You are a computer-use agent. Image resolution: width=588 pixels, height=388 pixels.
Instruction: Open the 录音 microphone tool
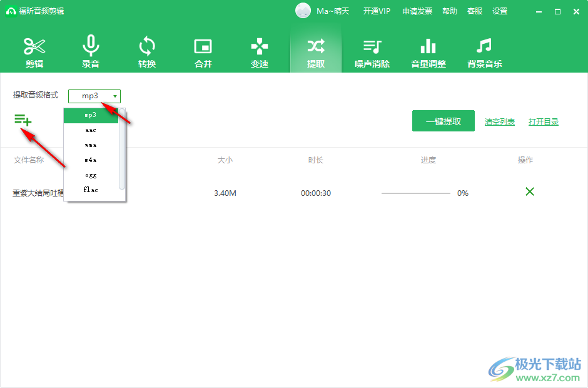(x=91, y=52)
